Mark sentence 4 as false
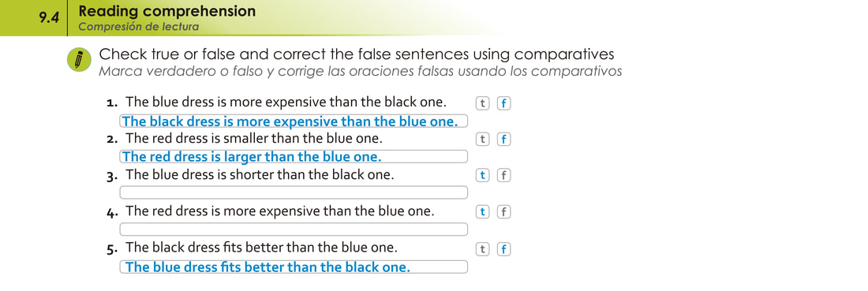This screenshot has width=868, height=291. (503, 212)
